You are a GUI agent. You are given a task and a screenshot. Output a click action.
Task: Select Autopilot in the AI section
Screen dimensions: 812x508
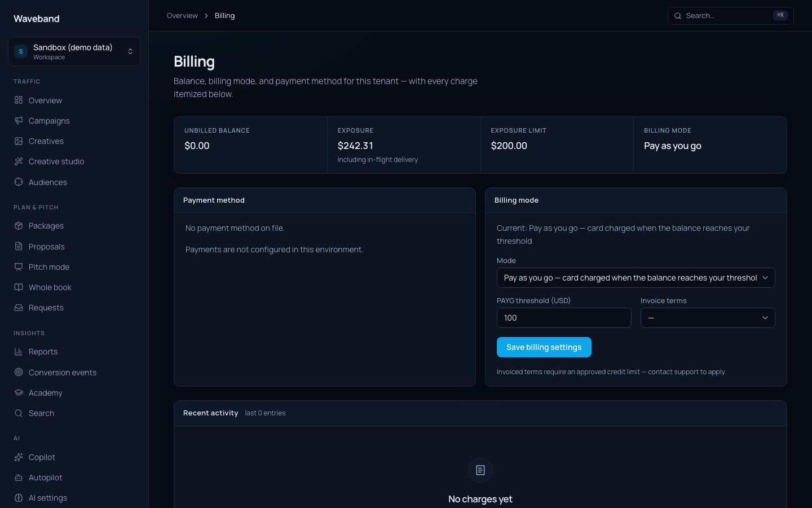pos(74,478)
